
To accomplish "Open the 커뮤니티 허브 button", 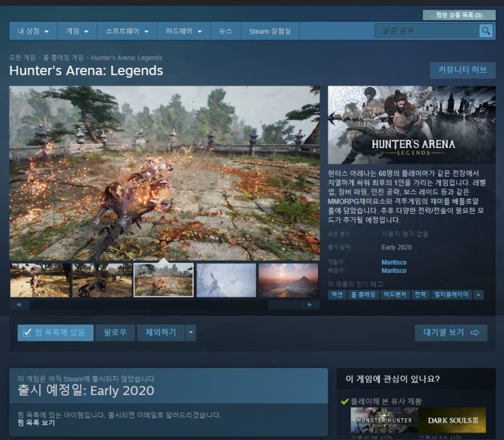I will pos(463,70).
